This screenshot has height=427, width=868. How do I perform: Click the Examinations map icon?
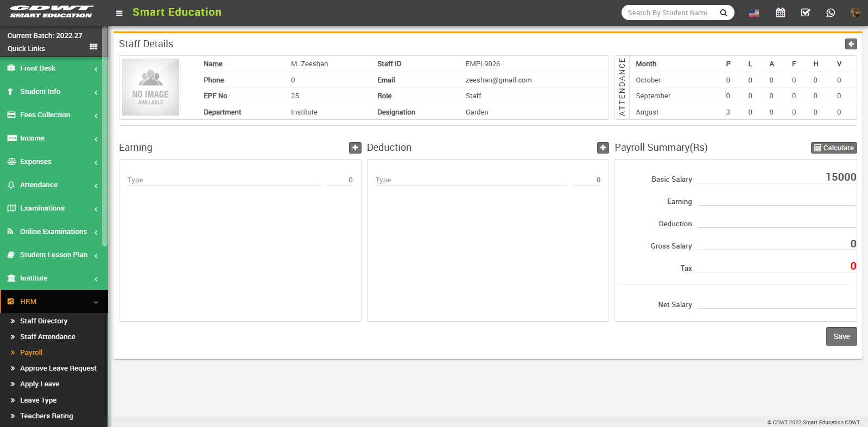tap(11, 208)
